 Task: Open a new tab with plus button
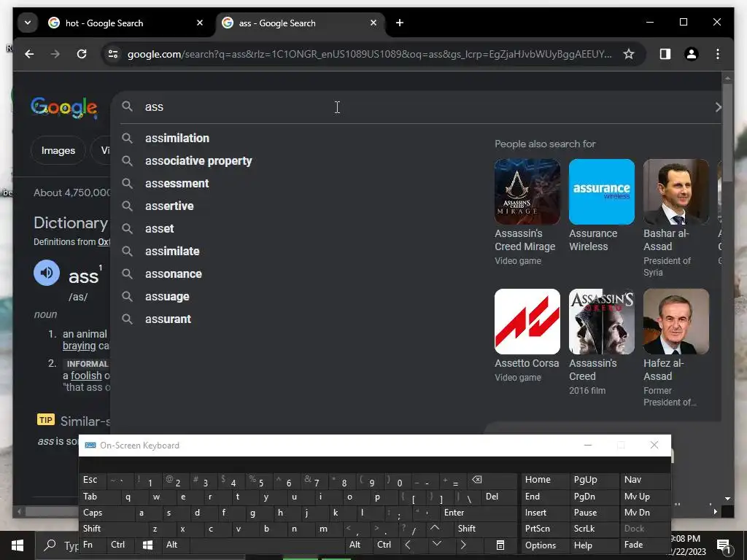[400, 23]
